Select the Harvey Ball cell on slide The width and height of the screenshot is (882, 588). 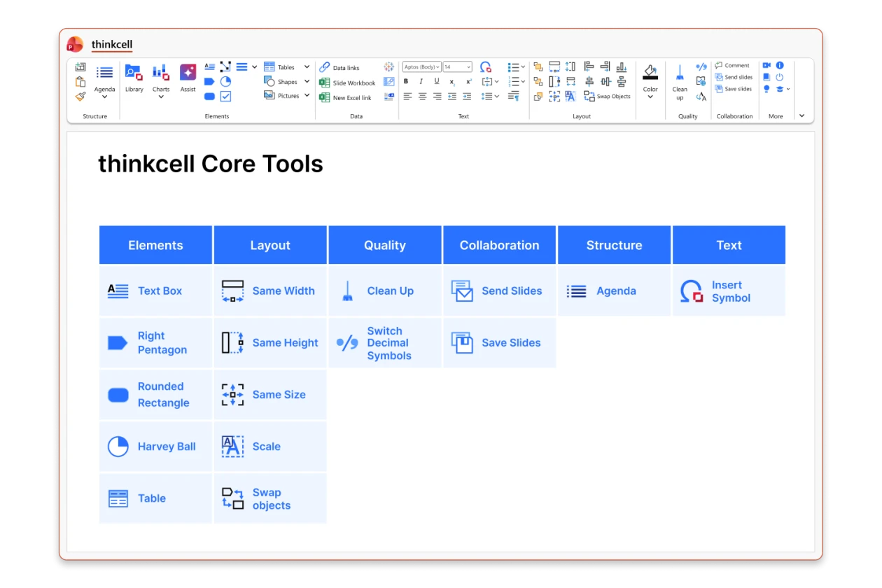[155, 447]
